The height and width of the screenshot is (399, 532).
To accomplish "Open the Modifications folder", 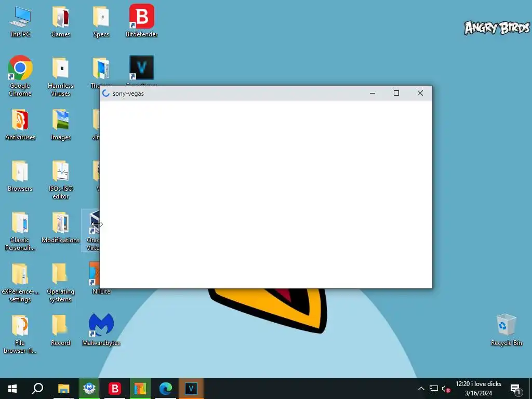I will (x=60, y=227).
